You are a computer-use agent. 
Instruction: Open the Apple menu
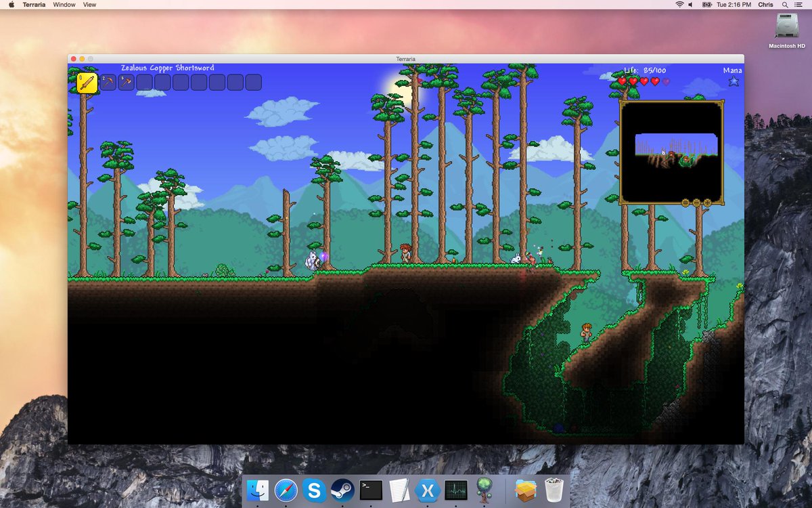point(11,5)
